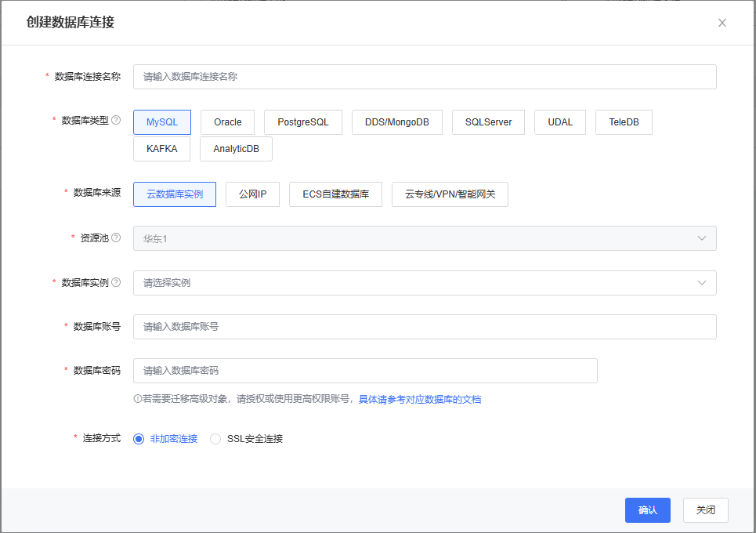
Task: Click the 确认 button
Action: pos(648,509)
